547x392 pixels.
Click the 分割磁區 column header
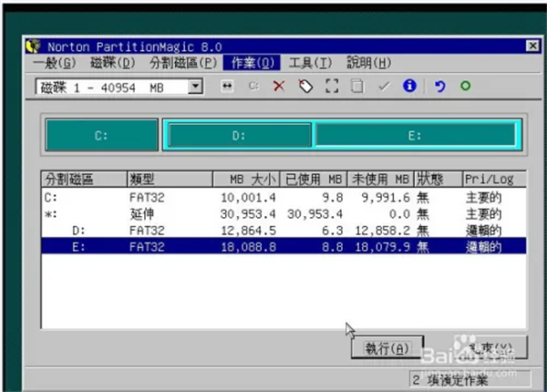pyautogui.click(x=84, y=180)
